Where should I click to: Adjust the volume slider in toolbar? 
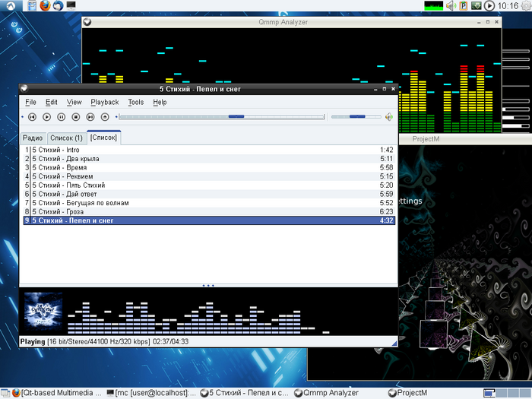[x=356, y=117]
